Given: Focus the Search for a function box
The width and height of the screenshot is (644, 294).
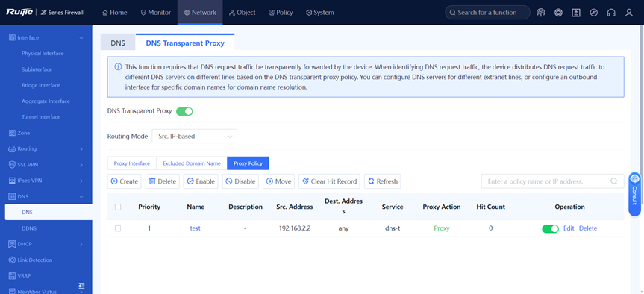Looking at the screenshot, I should tap(488, 13).
